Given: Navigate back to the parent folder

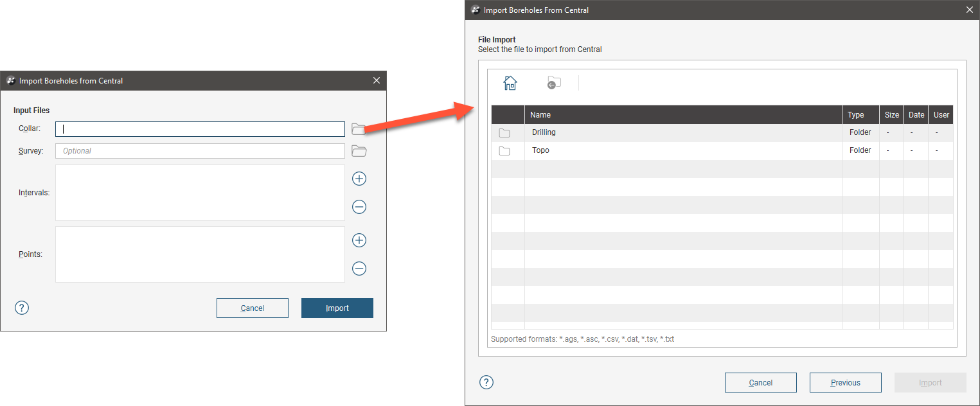Looking at the screenshot, I should click(x=553, y=83).
